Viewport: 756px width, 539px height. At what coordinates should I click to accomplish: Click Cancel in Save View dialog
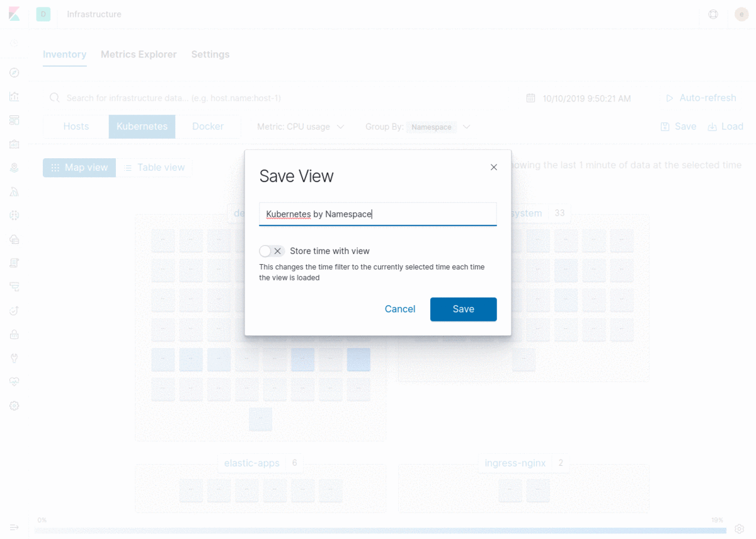tap(400, 309)
